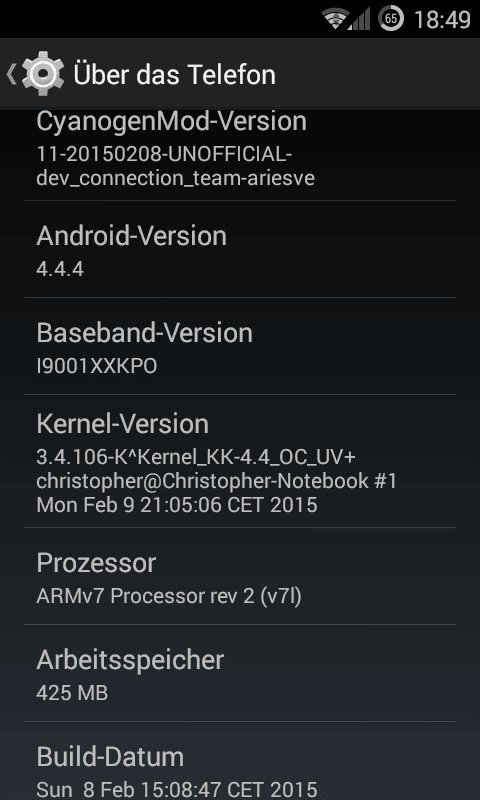Tap the kernel build date line
480x800 pixels.
pyautogui.click(x=176, y=505)
